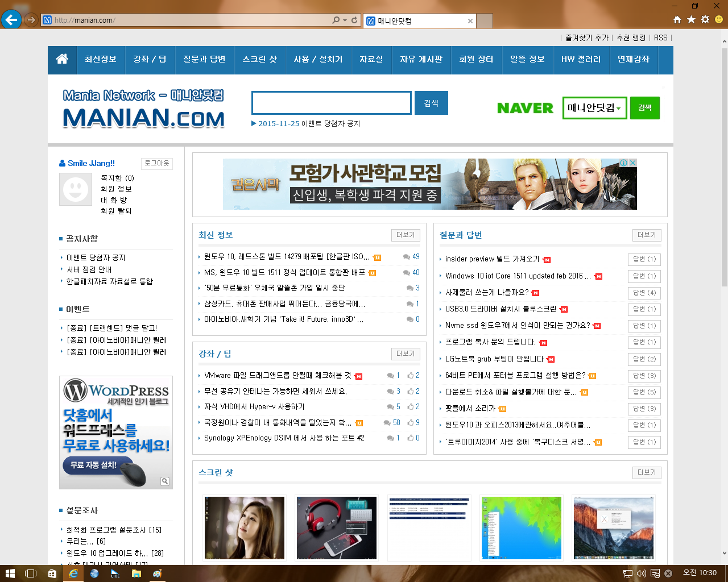Click 더보기 in 최신 정보 section

click(x=406, y=235)
